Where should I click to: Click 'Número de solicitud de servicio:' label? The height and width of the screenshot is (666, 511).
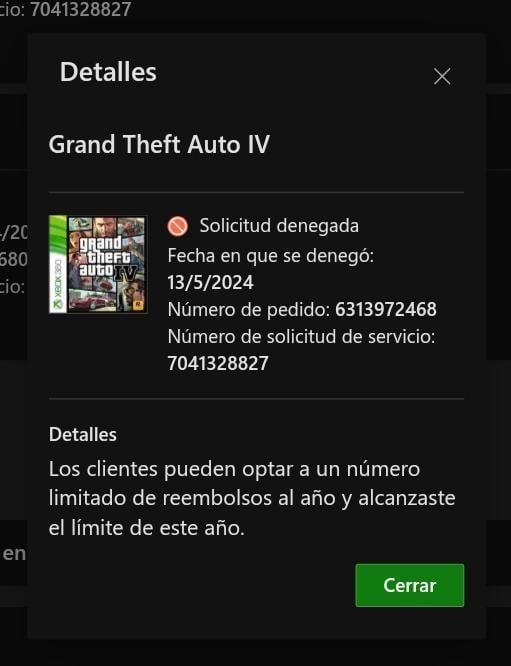(302, 336)
